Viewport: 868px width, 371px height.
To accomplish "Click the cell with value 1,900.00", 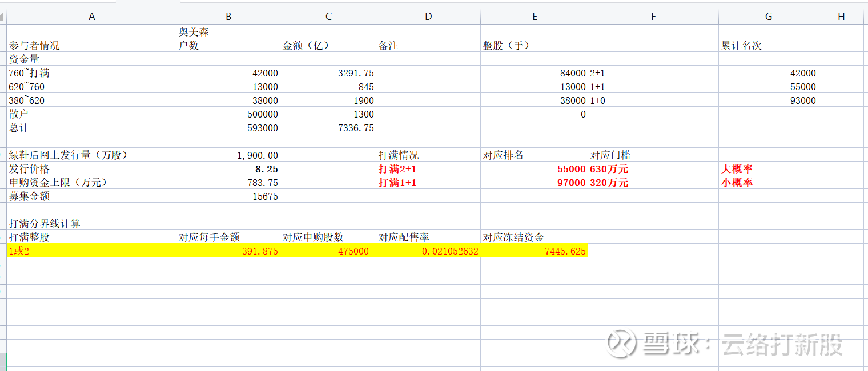I will [x=228, y=155].
